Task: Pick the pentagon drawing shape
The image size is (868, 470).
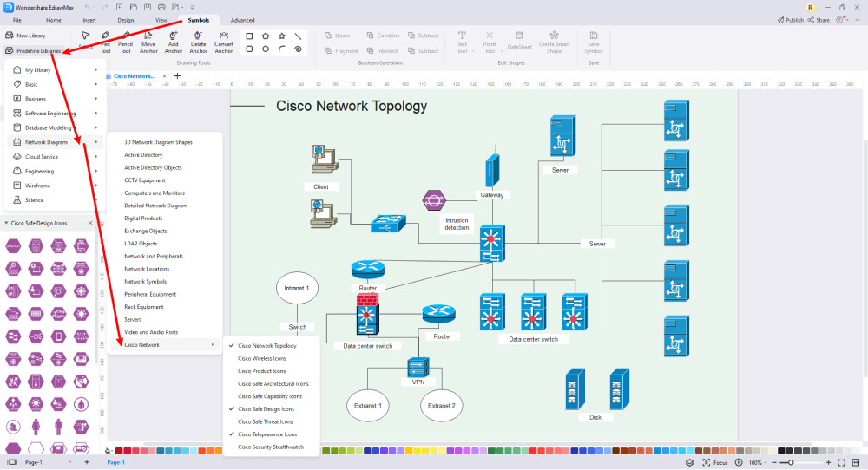Action: click(266, 36)
